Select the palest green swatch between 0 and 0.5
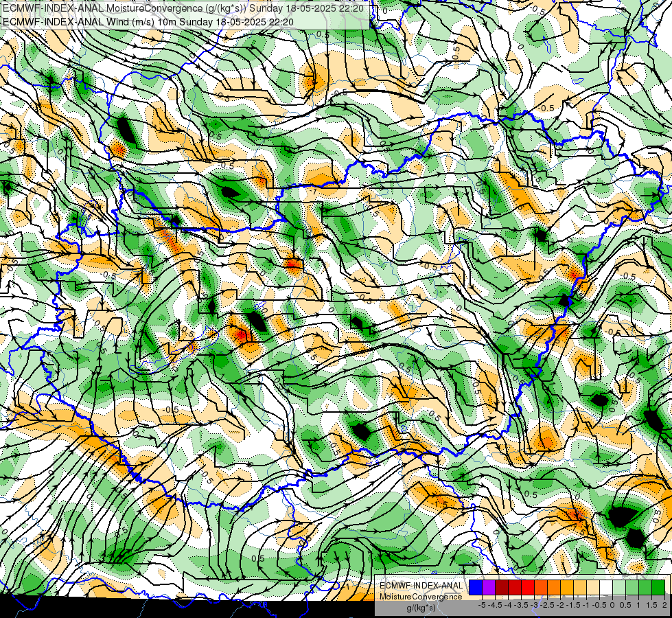Screen dimensions: 672x618 (x=619, y=587)
